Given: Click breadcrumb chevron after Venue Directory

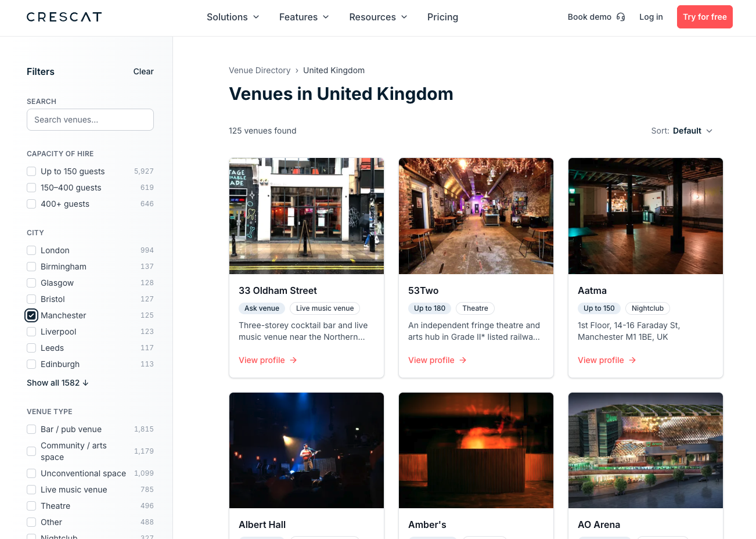Looking at the screenshot, I should click(x=297, y=70).
